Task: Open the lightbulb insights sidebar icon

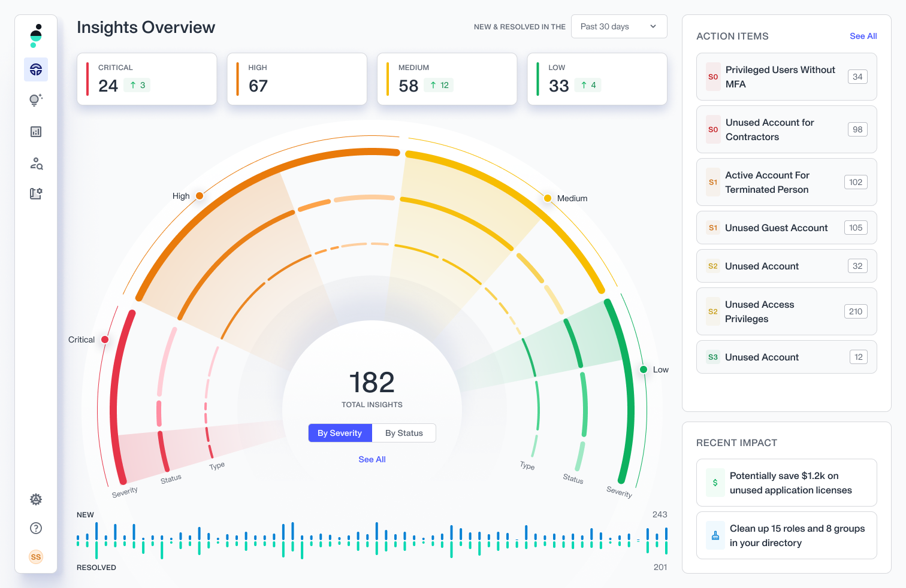Action: coord(36,100)
